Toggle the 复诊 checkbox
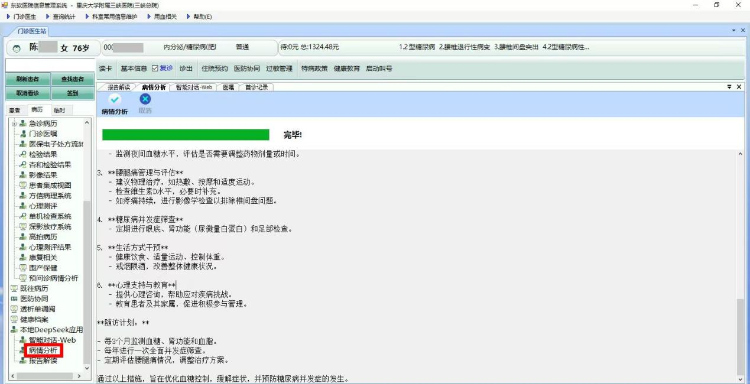The width and height of the screenshot is (750, 384). coord(155,68)
